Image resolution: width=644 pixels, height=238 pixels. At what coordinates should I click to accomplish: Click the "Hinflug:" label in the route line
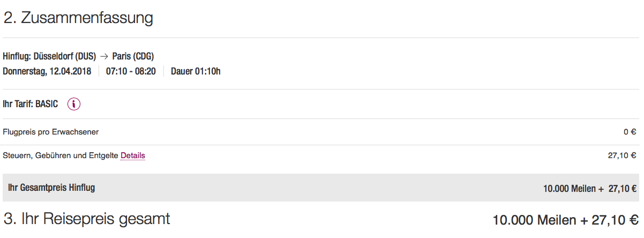click(17, 56)
